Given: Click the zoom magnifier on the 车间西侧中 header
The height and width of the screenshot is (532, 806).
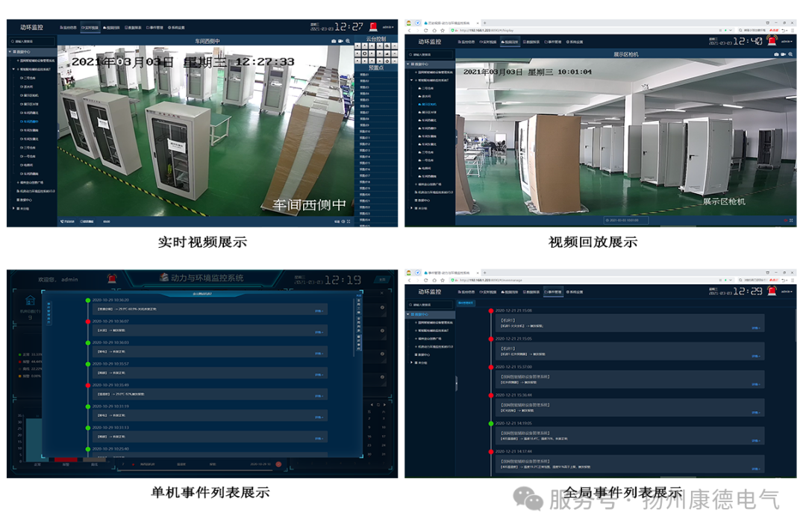Looking at the screenshot, I should tap(348, 41).
